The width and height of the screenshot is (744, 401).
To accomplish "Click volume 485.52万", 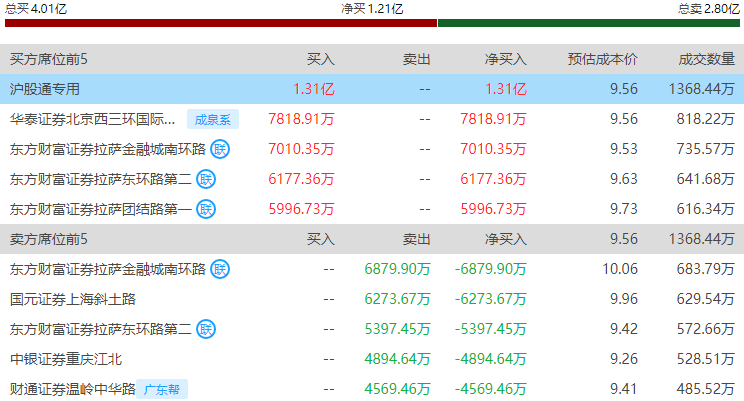I will click(706, 389).
